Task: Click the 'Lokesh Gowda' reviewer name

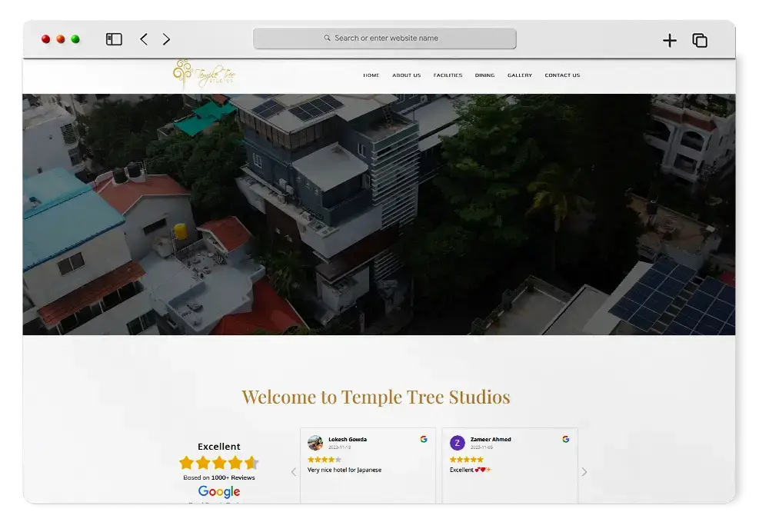Action: click(348, 439)
